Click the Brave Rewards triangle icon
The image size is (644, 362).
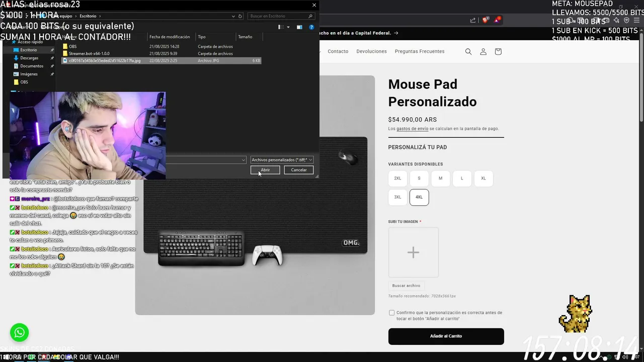pos(498,20)
